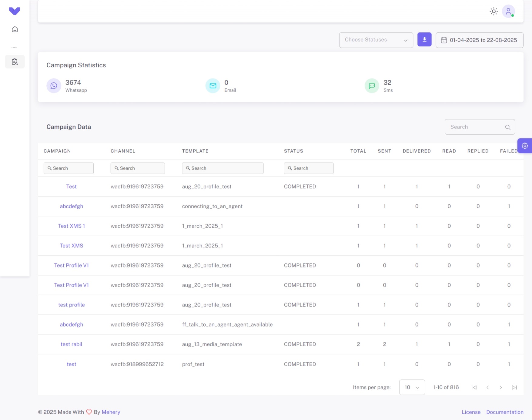532x420 pixels.
Task: Jump to the last page of results
Action: point(514,387)
